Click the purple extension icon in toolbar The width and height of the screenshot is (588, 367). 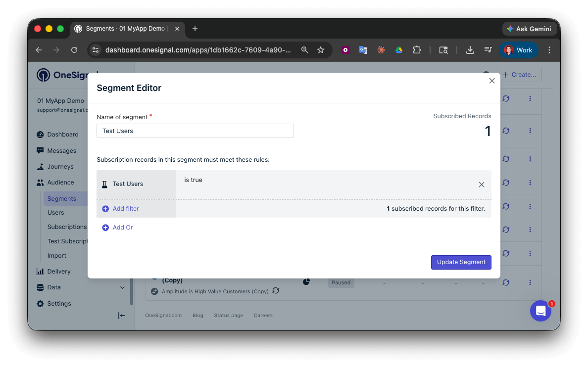(x=345, y=50)
